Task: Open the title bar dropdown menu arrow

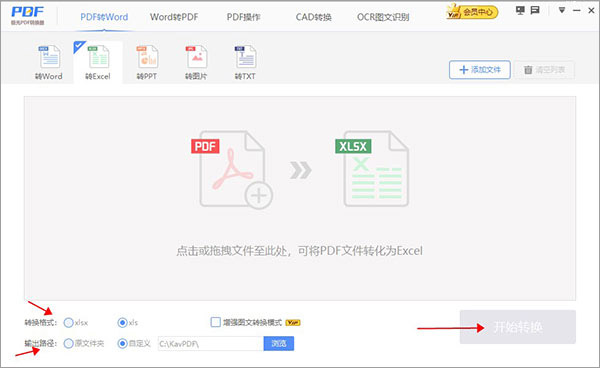Action: [562, 10]
